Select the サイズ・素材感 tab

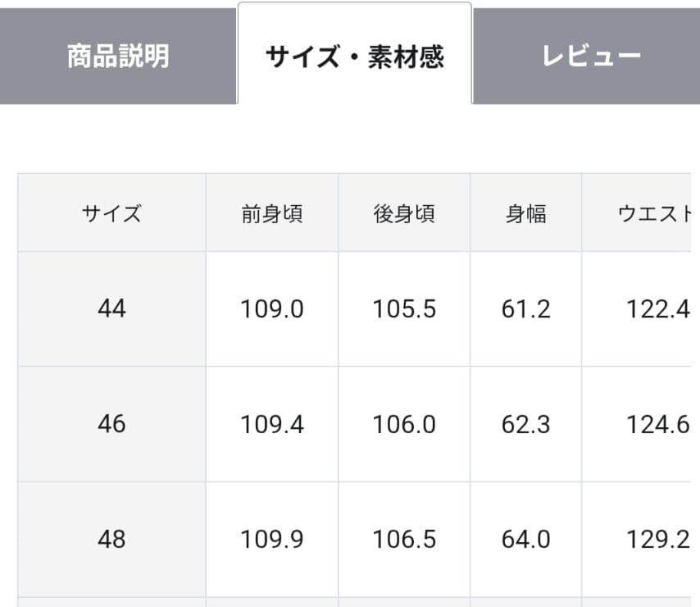click(354, 57)
